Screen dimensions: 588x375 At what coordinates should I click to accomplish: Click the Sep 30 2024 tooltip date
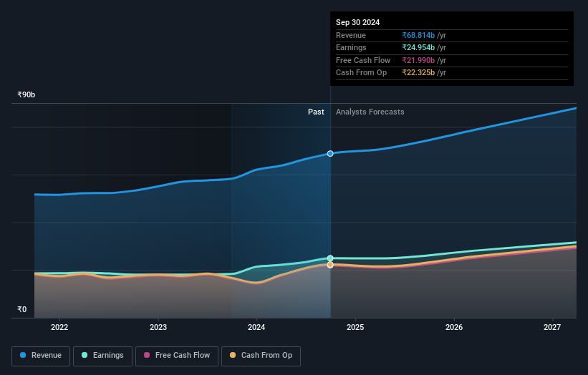(x=358, y=22)
